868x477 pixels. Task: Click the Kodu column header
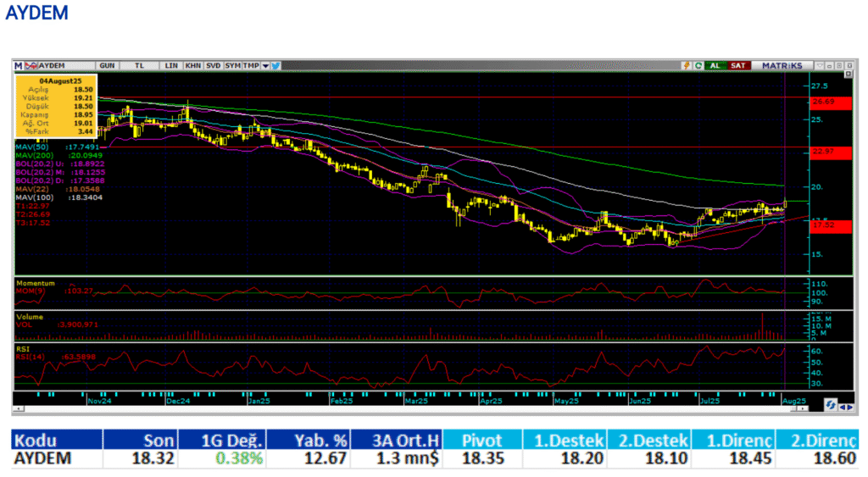pos(57,441)
